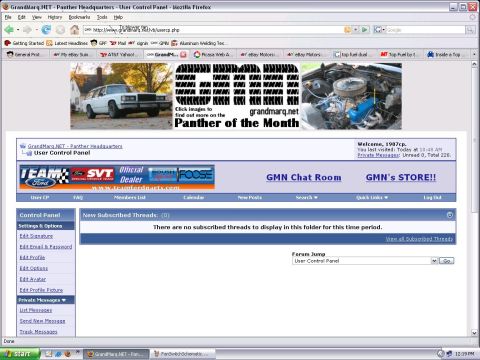Collapse the New Subscribed Threads panel
The width and height of the screenshot is (480, 360).
(450, 215)
